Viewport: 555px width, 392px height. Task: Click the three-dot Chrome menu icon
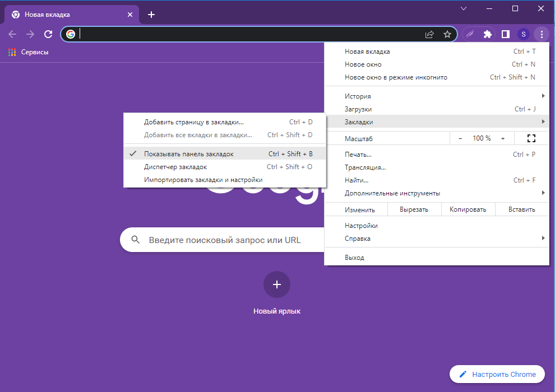point(542,34)
